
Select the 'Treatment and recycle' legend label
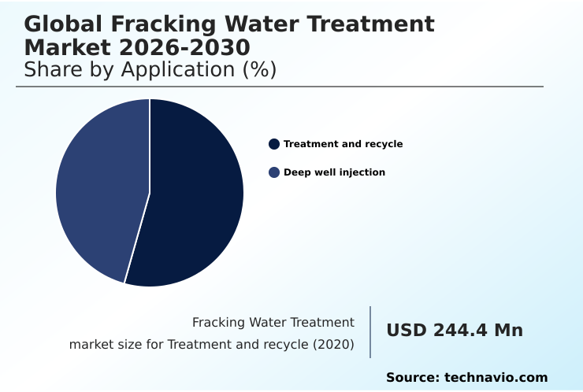[343, 144]
